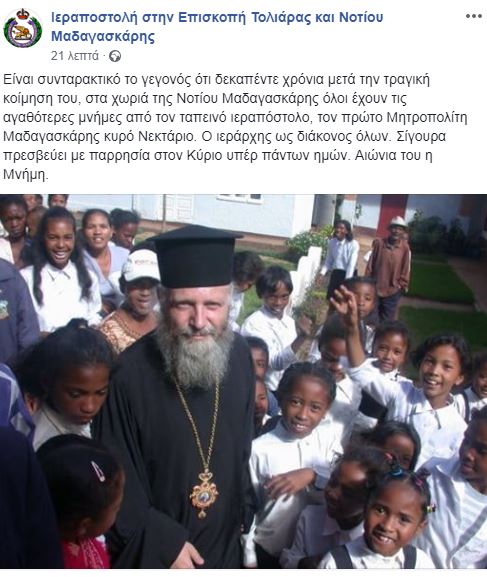The width and height of the screenshot is (487, 577).
Task: Click the page's circular profile picture
Action: click(23, 28)
